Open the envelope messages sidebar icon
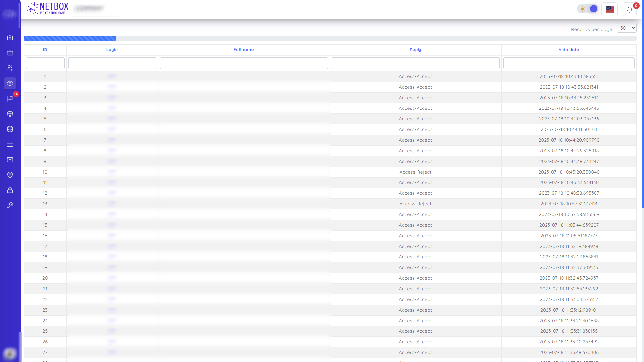 click(10, 160)
